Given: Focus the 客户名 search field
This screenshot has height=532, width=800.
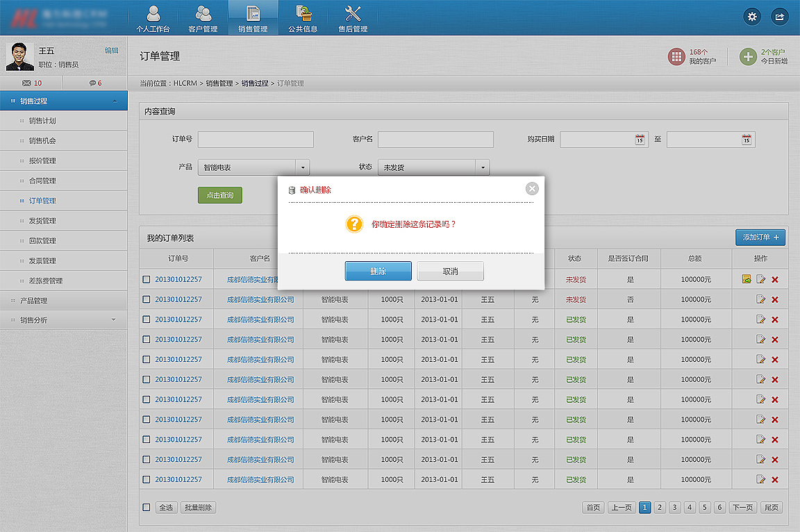Looking at the screenshot, I should pyautogui.click(x=435, y=139).
